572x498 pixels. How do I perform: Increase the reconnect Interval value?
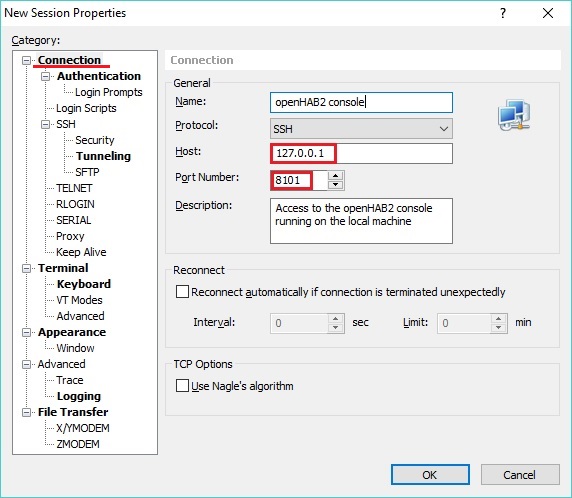tap(335, 319)
